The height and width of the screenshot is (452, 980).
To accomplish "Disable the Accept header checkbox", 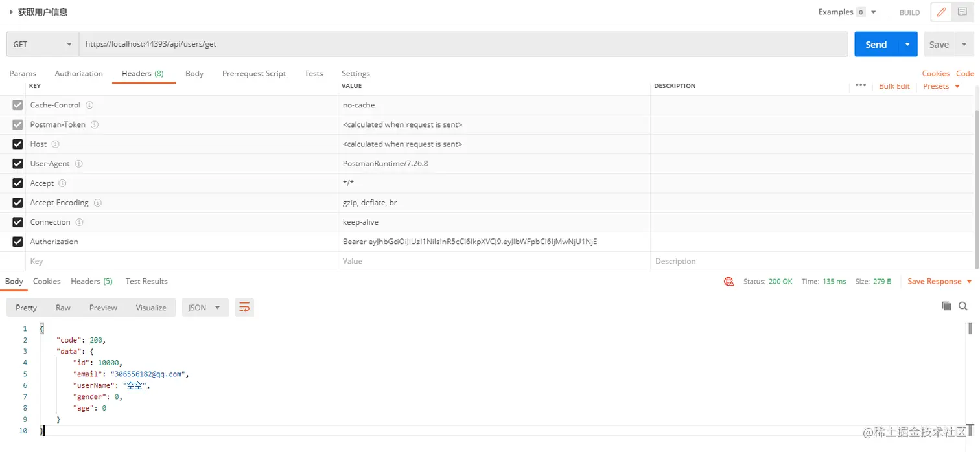I will [x=17, y=183].
